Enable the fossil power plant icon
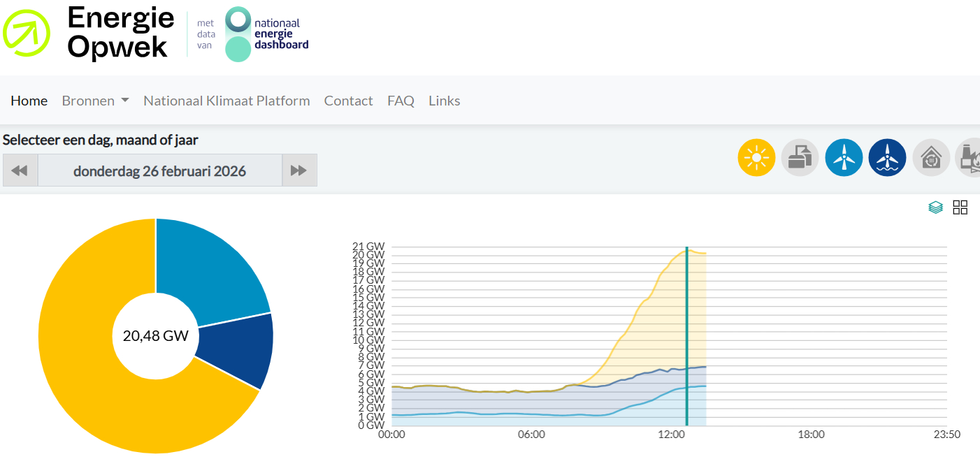Viewport: 980px width, 466px height. (x=969, y=157)
